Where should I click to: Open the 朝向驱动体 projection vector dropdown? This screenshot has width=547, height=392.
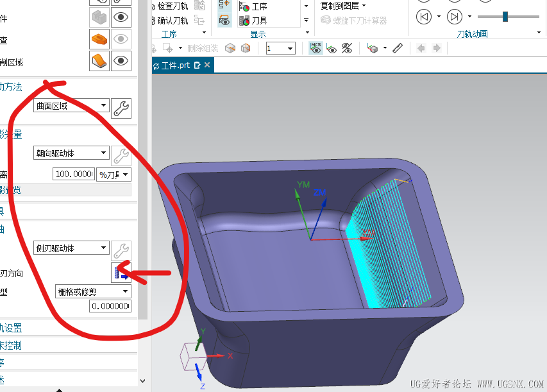[x=71, y=153]
